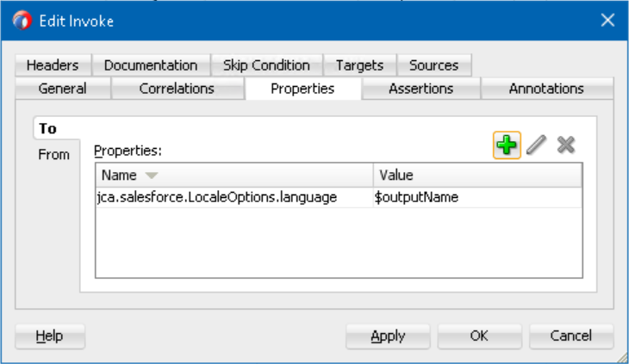The image size is (629, 364).
Task: Click the green plus Add property icon
Action: click(507, 145)
